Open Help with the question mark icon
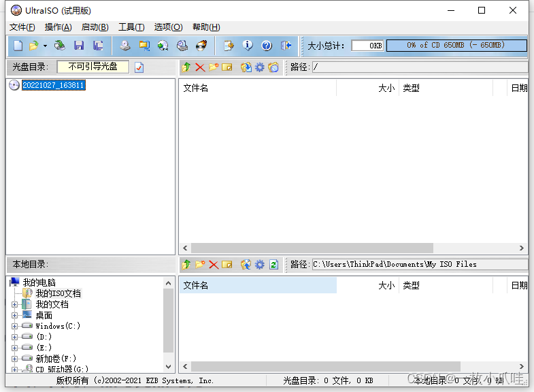 pos(267,46)
